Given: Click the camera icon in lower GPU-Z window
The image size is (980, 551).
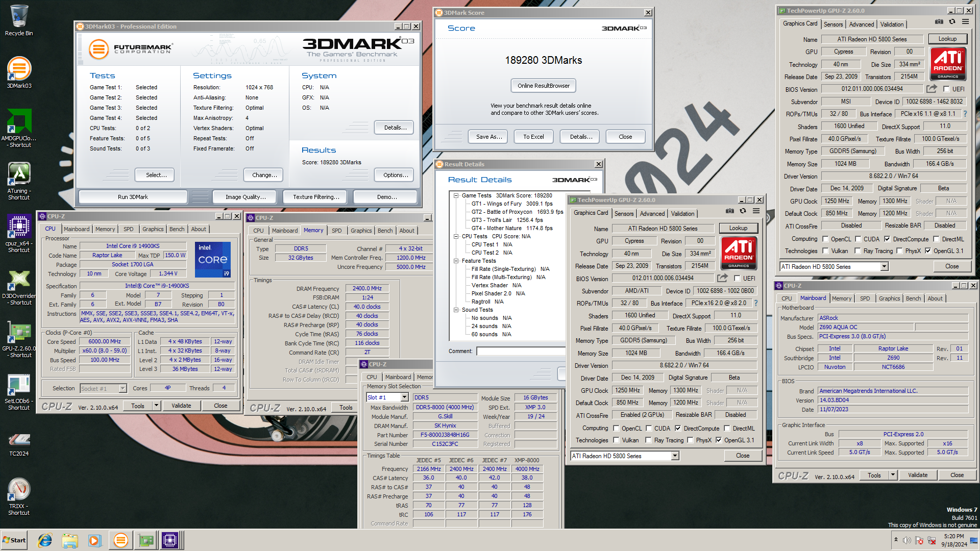Looking at the screenshot, I should [730, 211].
